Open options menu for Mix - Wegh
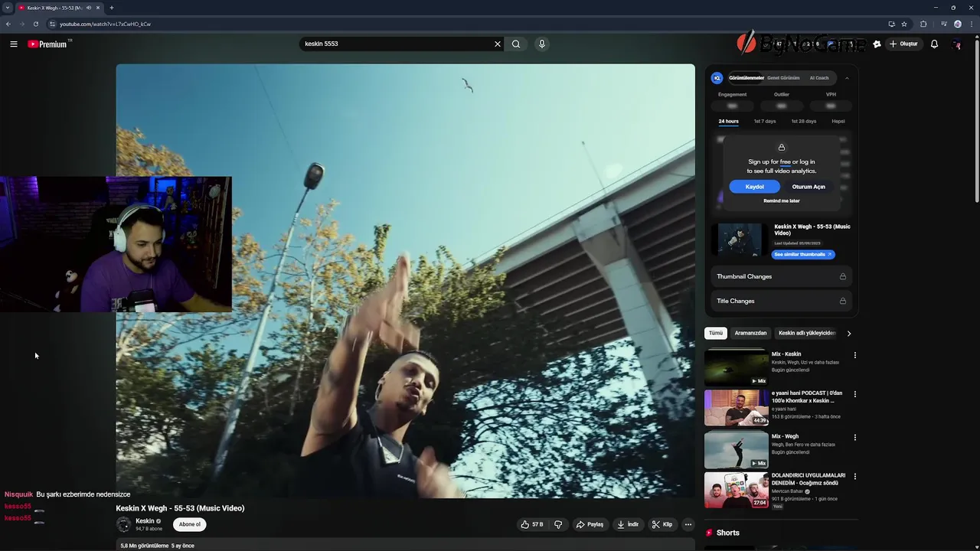 tap(854, 437)
